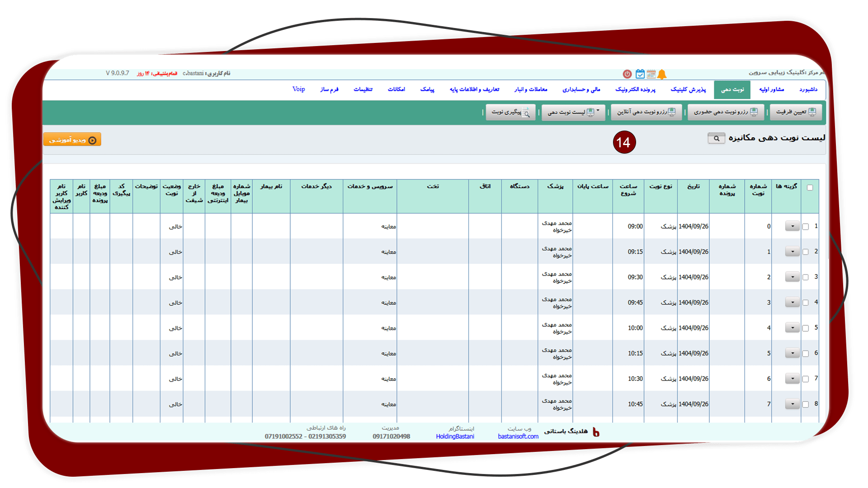The height and width of the screenshot is (488, 868).
Task: Open options dropdown for the 10:30 appointment
Action: 793,379
